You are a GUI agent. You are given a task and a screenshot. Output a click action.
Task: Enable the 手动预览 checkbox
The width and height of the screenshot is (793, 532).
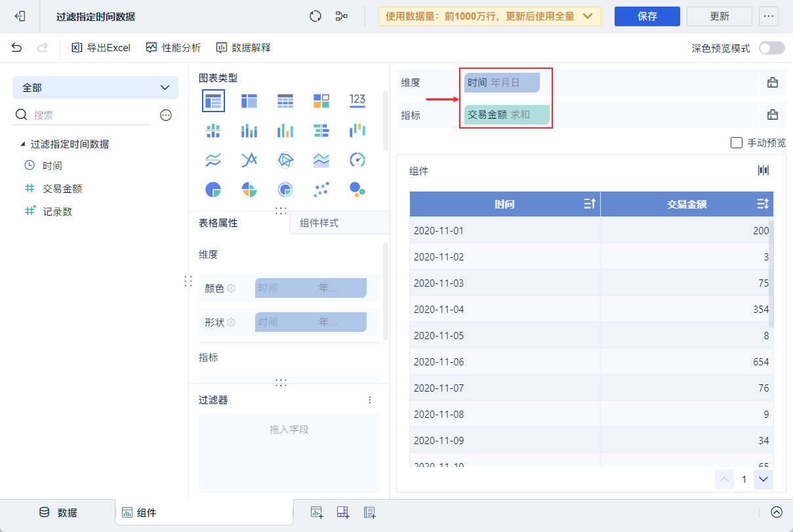point(736,142)
